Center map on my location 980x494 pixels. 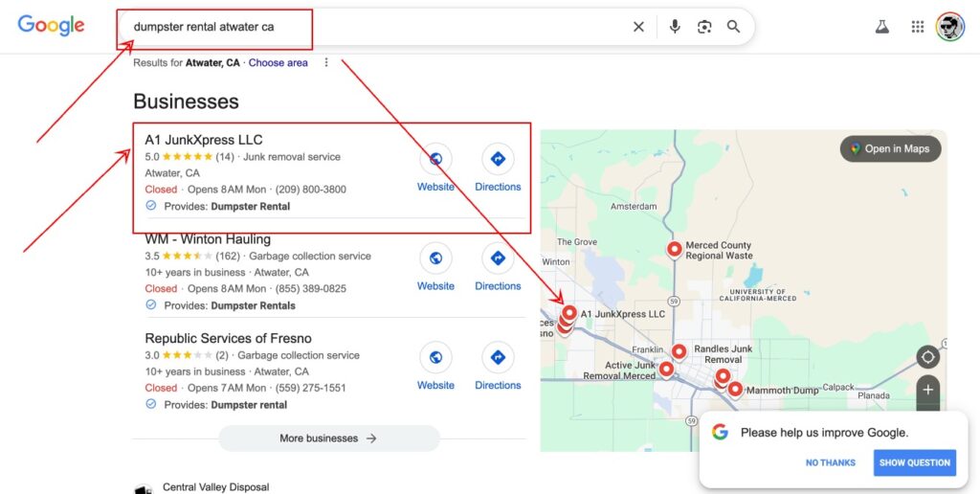(x=927, y=358)
